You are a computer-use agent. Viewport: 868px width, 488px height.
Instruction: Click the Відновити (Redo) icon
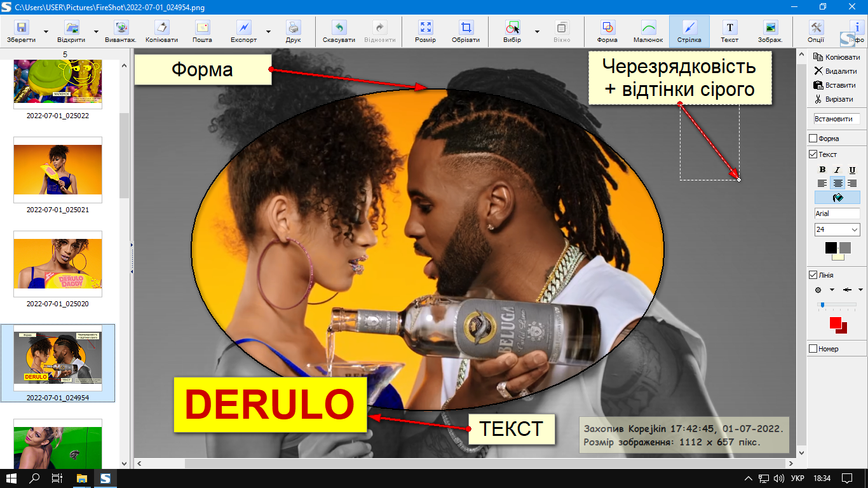click(x=380, y=31)
